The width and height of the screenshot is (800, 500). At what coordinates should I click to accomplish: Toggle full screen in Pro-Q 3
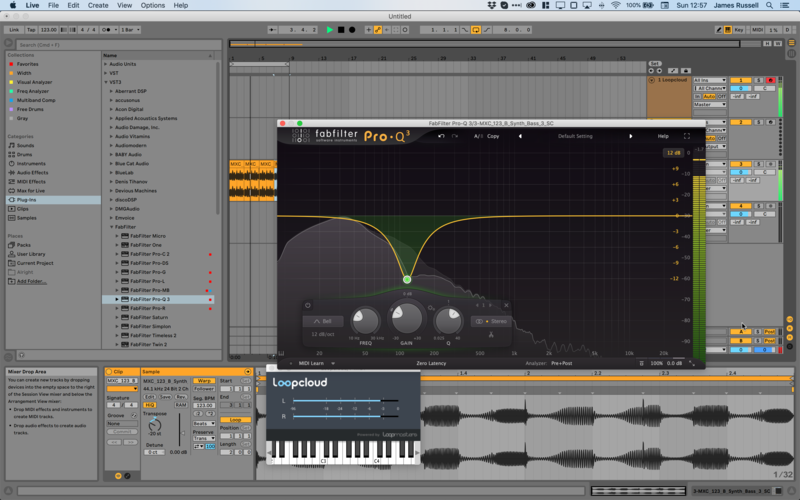point(687,136)
